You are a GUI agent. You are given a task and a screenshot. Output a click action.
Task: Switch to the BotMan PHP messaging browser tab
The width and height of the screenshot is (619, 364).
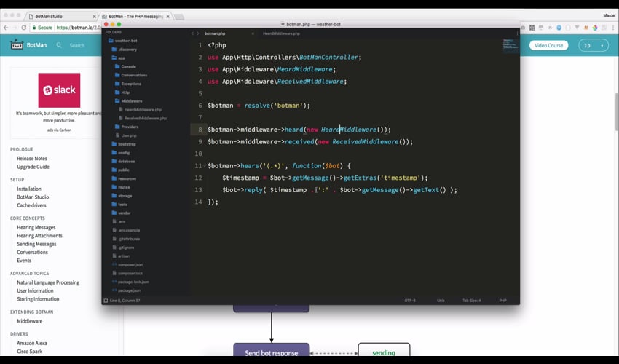tap(135, 17)
